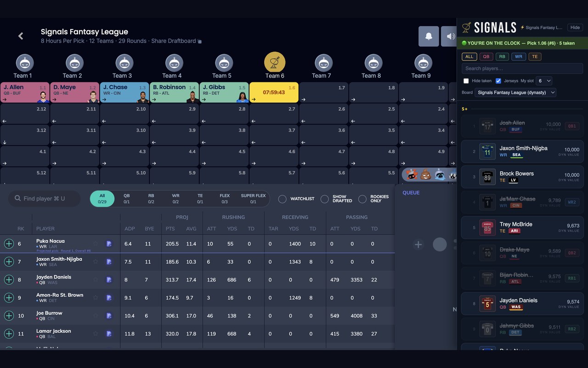
Task: Select Team 3 robot avatar
Action: (x=124, y=63)
